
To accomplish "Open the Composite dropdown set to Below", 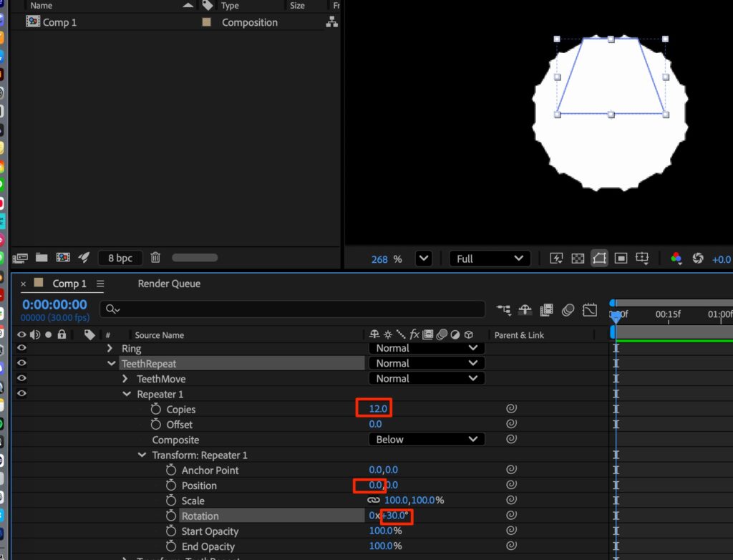I will 426,440.
